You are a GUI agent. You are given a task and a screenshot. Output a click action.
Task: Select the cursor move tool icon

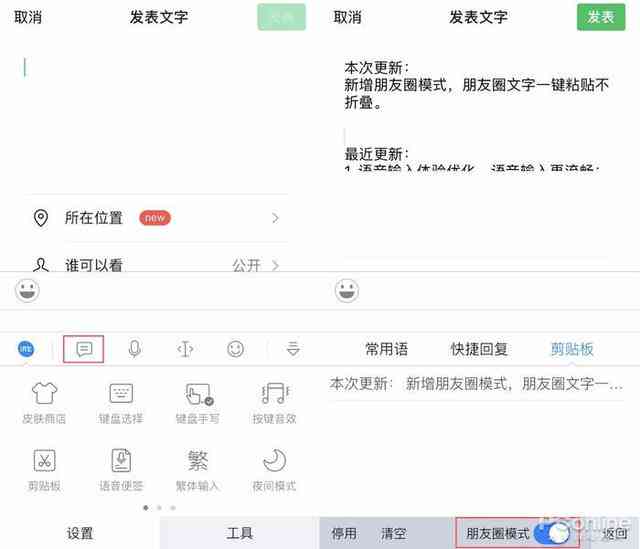[185, 349]
